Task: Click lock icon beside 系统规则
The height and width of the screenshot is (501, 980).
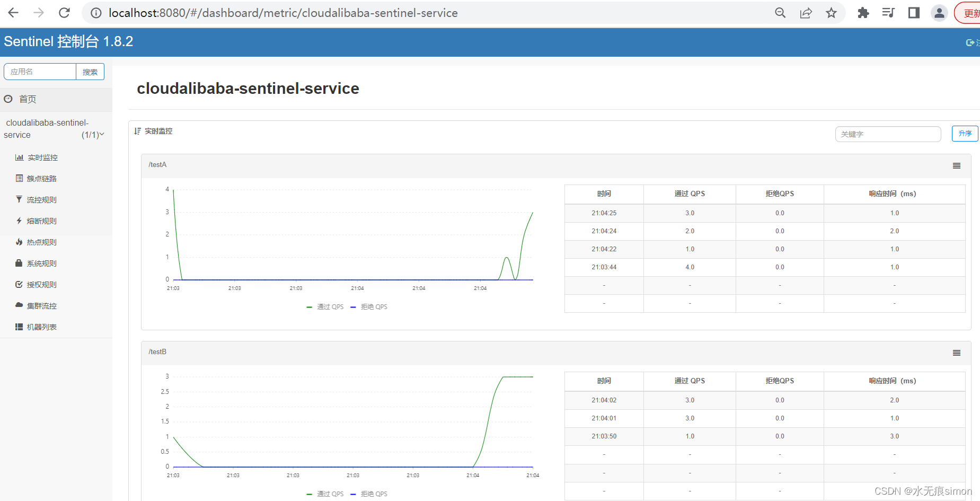Action: click(19, 263)
